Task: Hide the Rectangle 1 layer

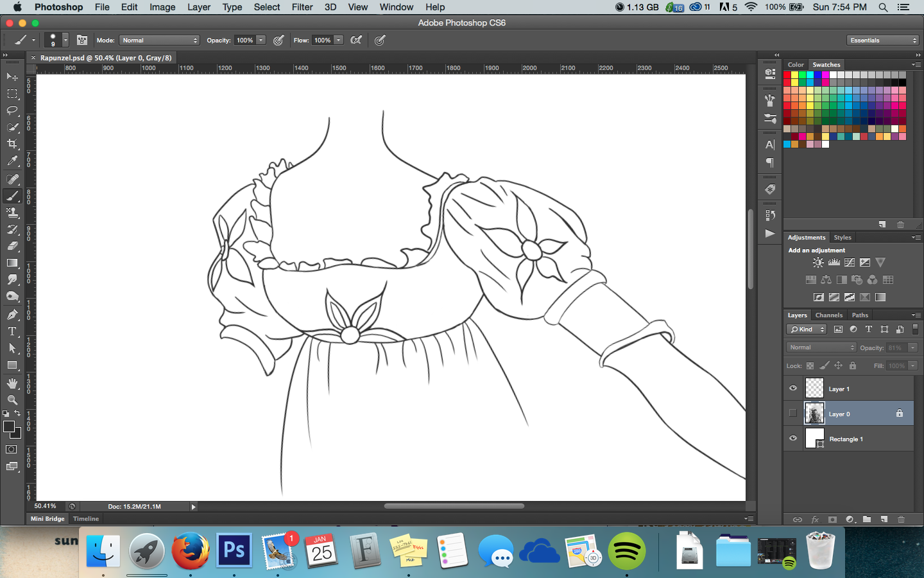Action: coord(793,439)
